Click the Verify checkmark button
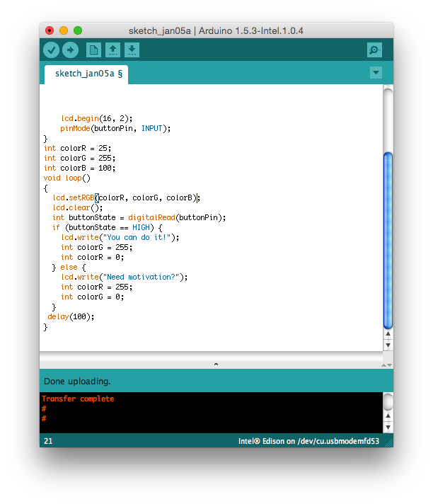Image resolution: width=433 pixels, height=504 pixels. [x=51, y=50]
